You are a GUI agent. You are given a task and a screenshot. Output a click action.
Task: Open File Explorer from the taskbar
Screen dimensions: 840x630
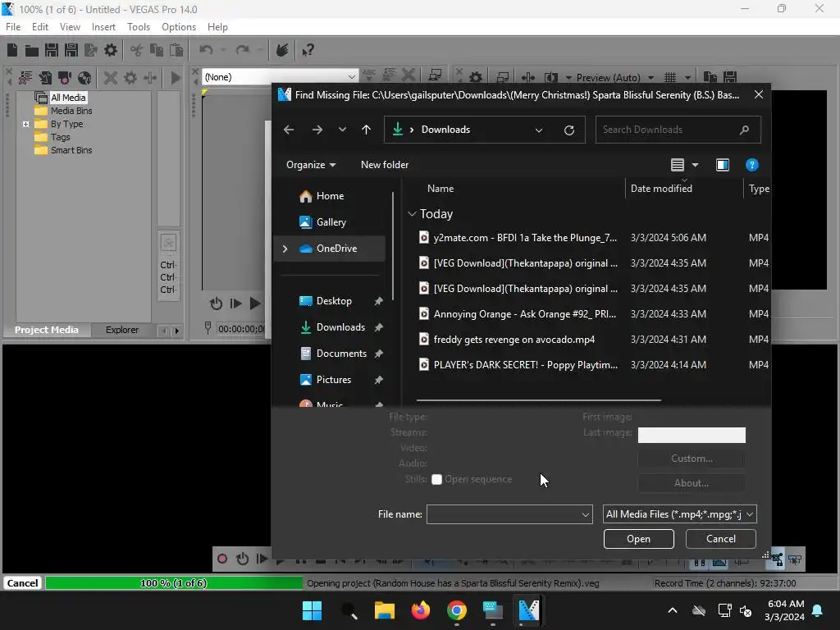click(384, 610)
